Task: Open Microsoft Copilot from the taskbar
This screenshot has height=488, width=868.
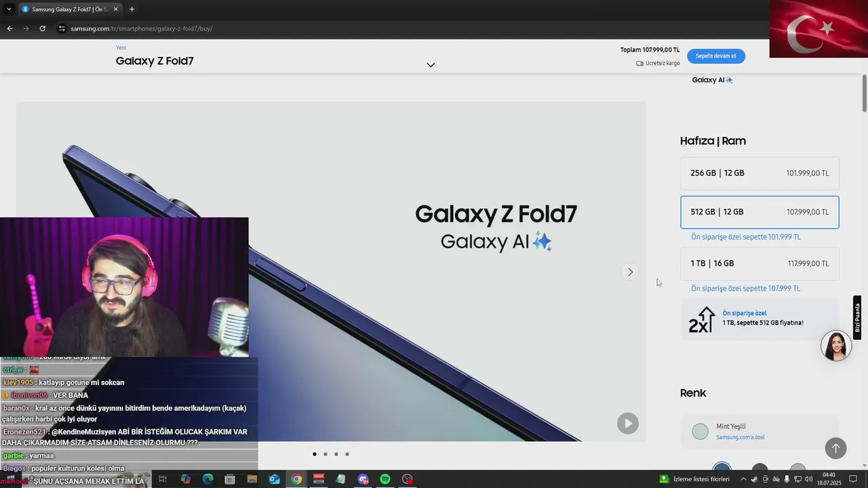Action: coord(186,479)
